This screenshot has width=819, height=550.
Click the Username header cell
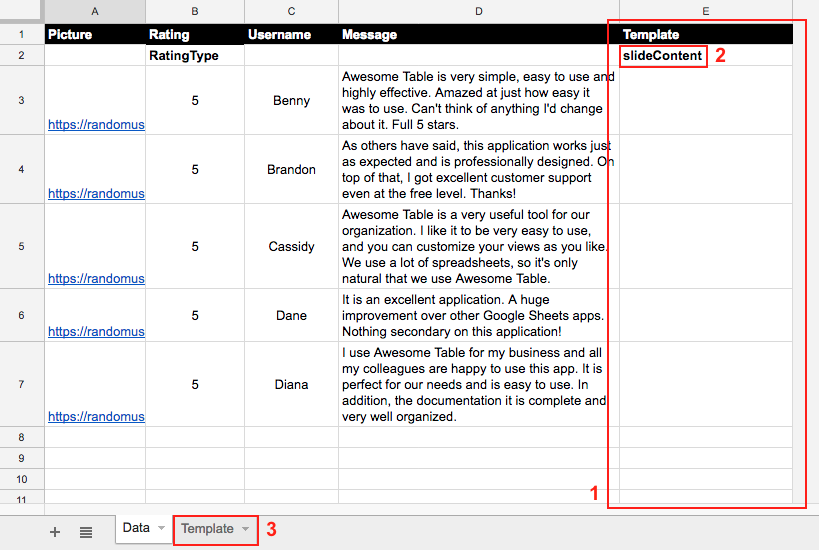pos(291,34)
